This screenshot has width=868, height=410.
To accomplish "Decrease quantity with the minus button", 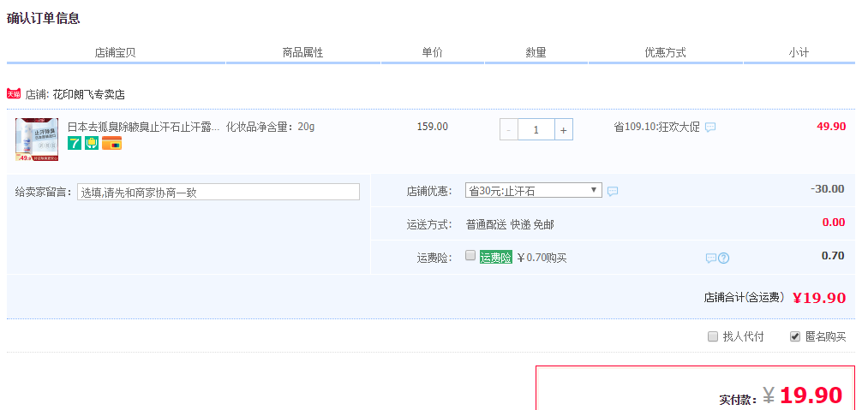I will pyautogui.click(x=509, y=130).
